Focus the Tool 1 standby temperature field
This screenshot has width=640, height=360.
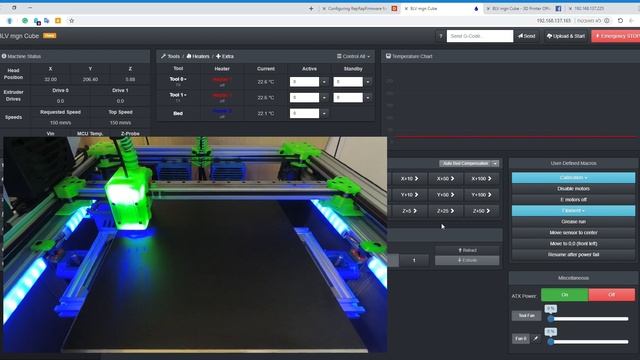[348, 98]
